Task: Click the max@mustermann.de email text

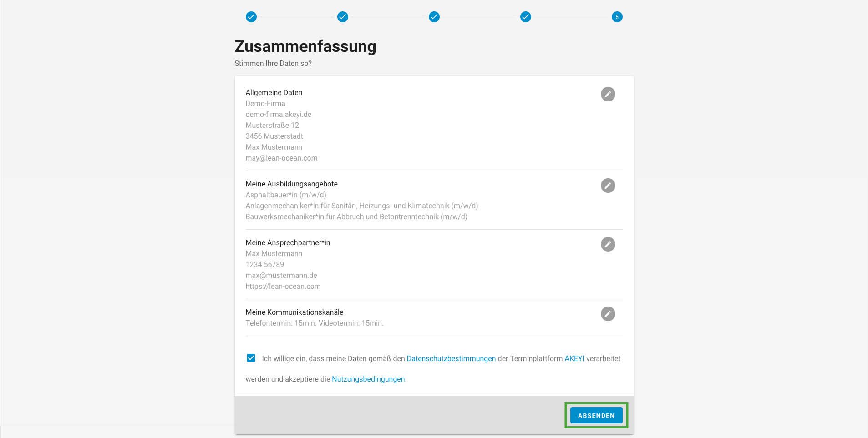Action: tap(281, 275)
